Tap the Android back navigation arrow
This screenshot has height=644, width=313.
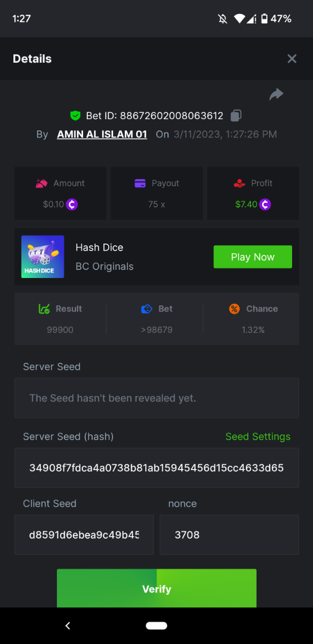(x=68, y=626)
